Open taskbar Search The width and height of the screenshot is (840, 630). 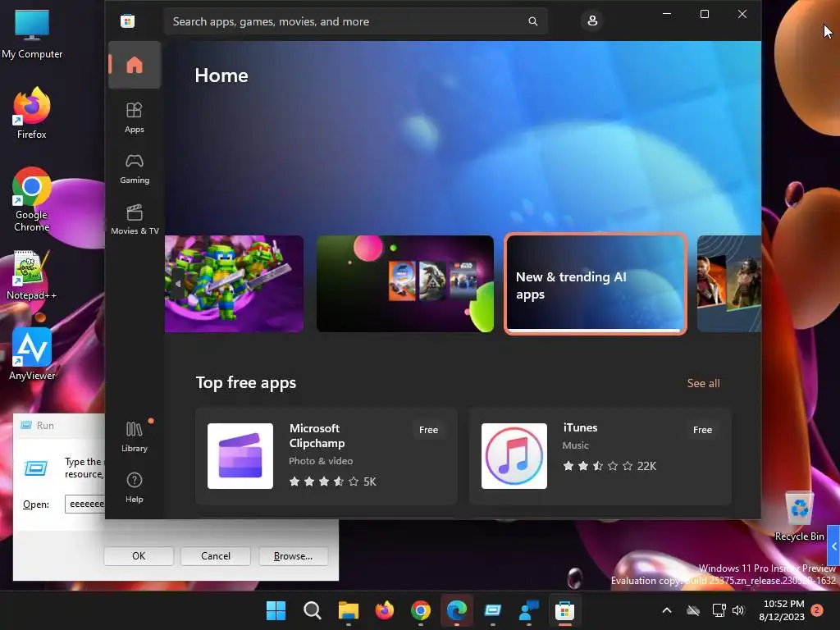(312, 610)
